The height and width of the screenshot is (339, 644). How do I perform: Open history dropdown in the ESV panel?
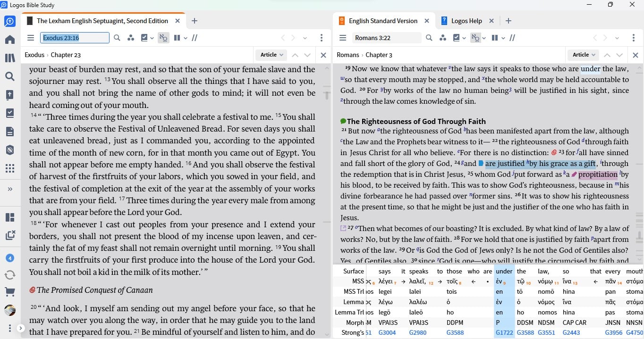617,38
